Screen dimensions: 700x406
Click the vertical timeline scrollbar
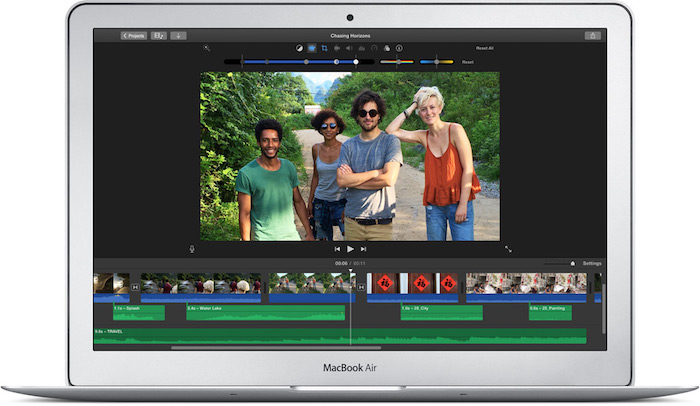click(604, 308)
